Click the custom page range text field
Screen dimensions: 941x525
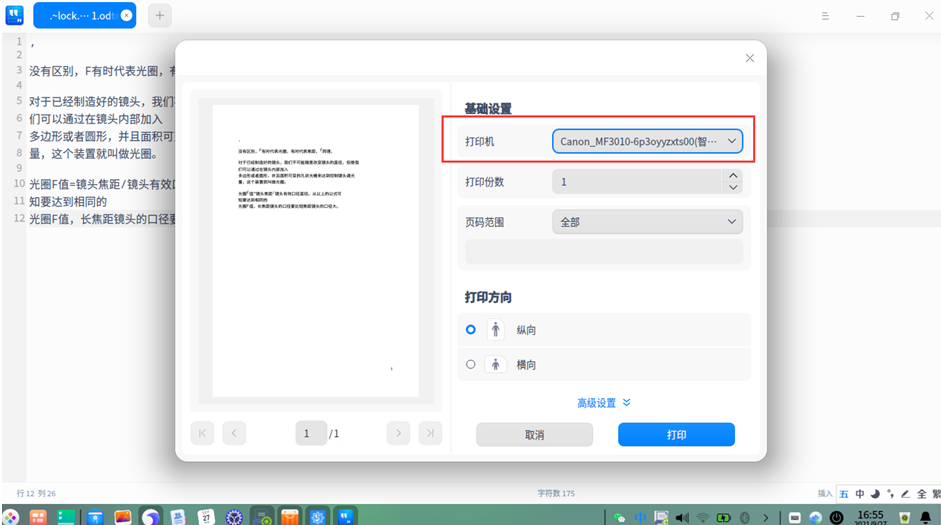pos(604,252)
